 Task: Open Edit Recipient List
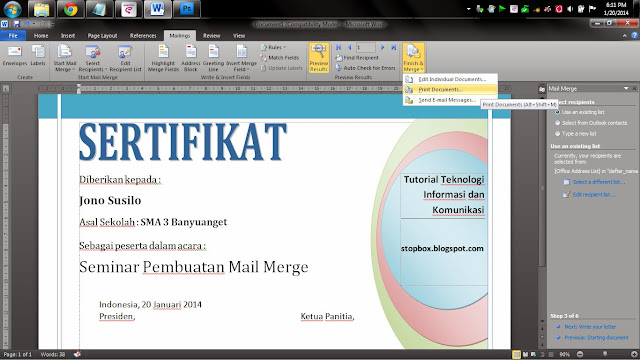click(x=125, y=58)
